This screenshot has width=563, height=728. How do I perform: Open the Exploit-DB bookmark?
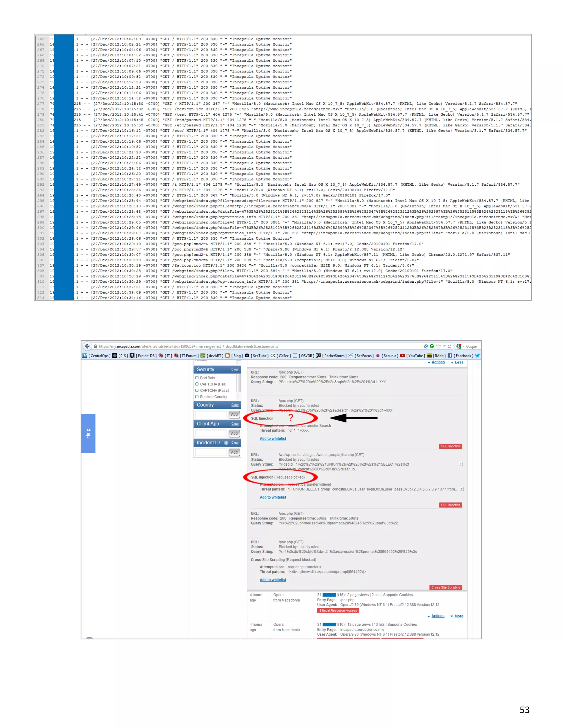click(146, 356)
